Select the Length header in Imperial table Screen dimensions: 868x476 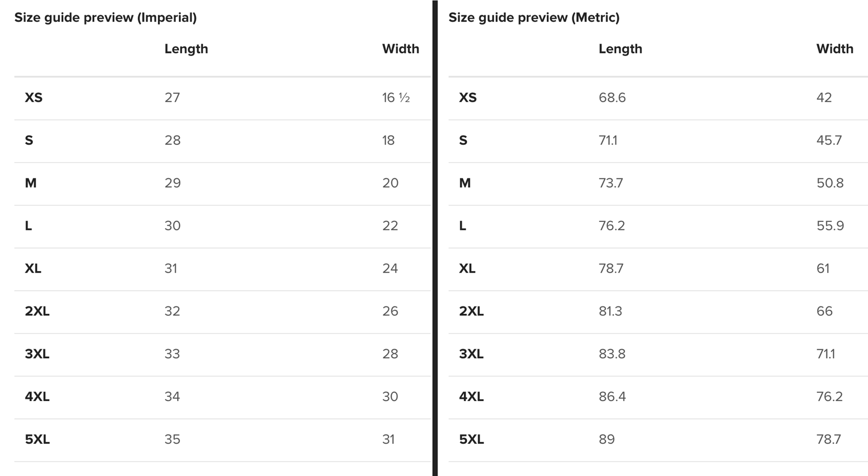(186, 49)
